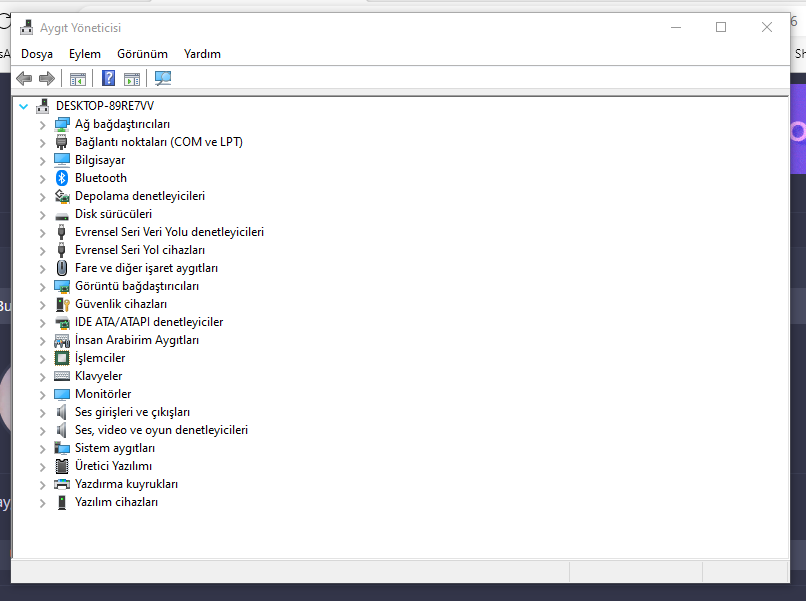This screenshot has width=806, height=601.
Task: Select Depolama denetleyicileri label
Action: coord(140,196)
